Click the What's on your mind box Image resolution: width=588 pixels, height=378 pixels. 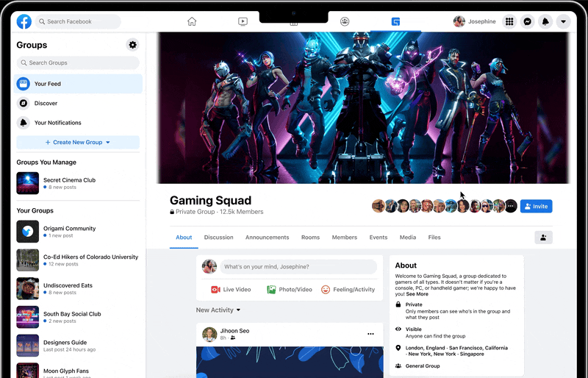click(298, 266)
